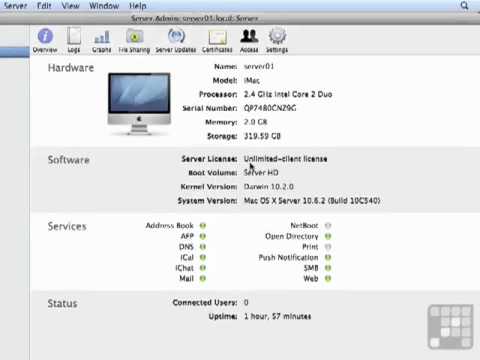Click the server name server01 value
The width and height of the screenshot is (480, 360).
point(259,66)
